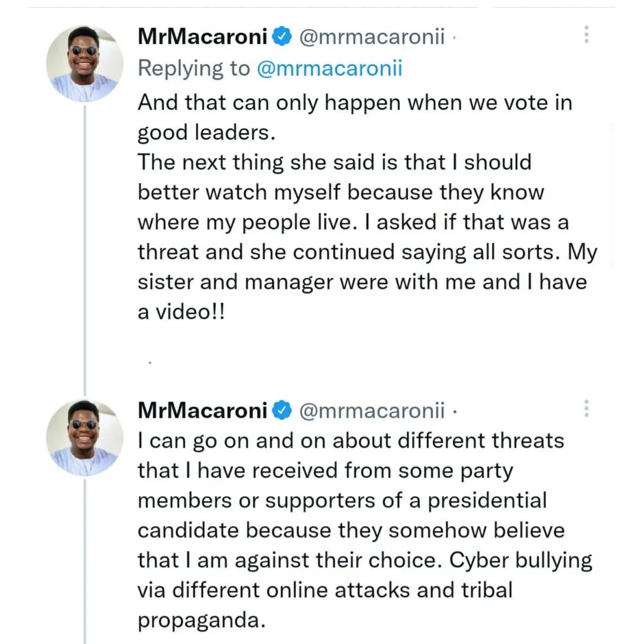Click the gray "Replying to" label
The image size is (644, 644).
pyautogui.click(x=193, y=68)
